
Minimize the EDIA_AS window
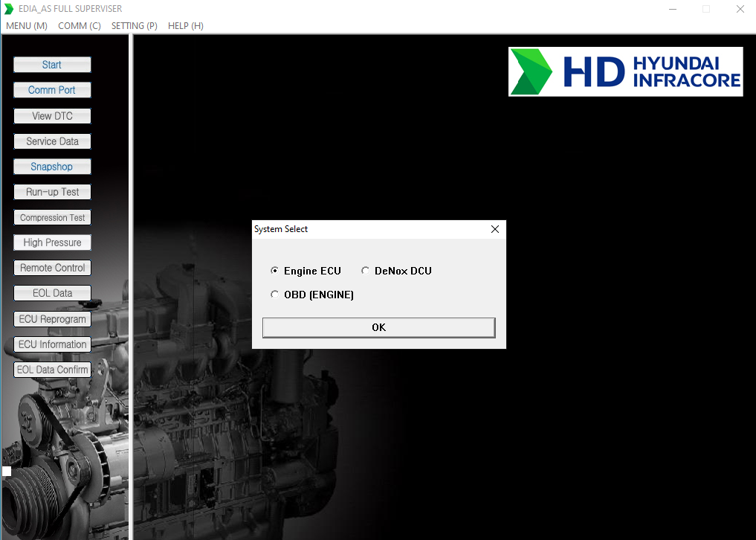673,9
